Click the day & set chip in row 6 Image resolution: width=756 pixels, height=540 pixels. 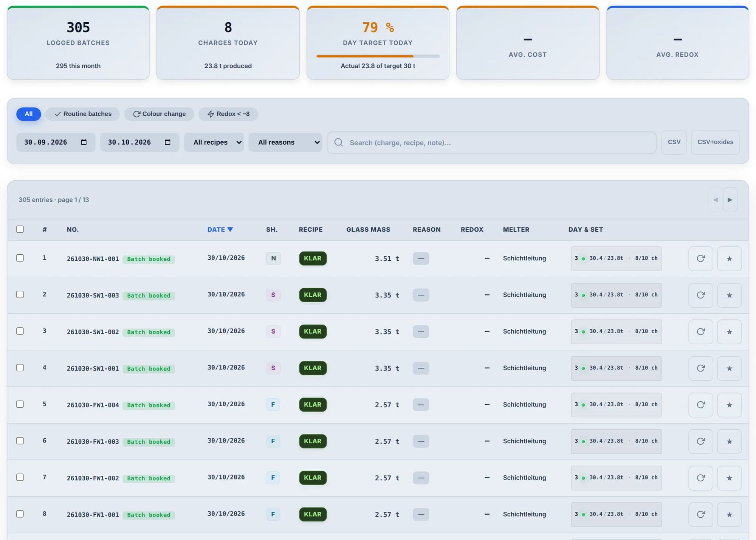click(x=616, y=441)
